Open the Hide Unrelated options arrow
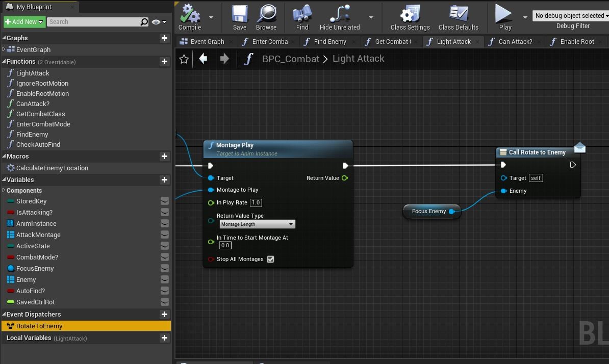 click(371, 17)
